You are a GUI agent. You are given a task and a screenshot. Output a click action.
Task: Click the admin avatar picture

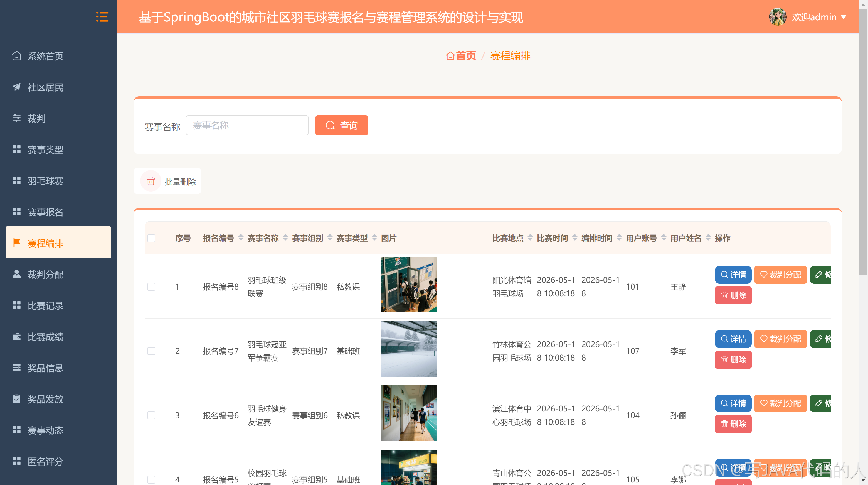[778, 17]
